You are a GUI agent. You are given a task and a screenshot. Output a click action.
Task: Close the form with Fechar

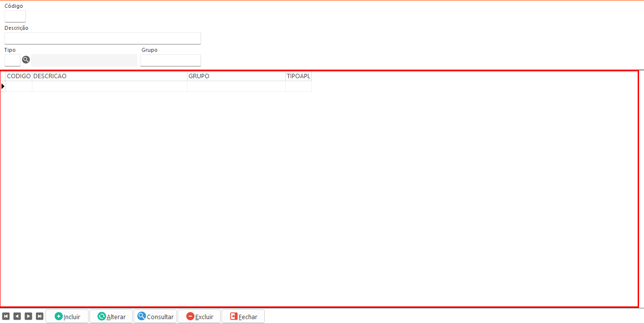tap(243, 316)
